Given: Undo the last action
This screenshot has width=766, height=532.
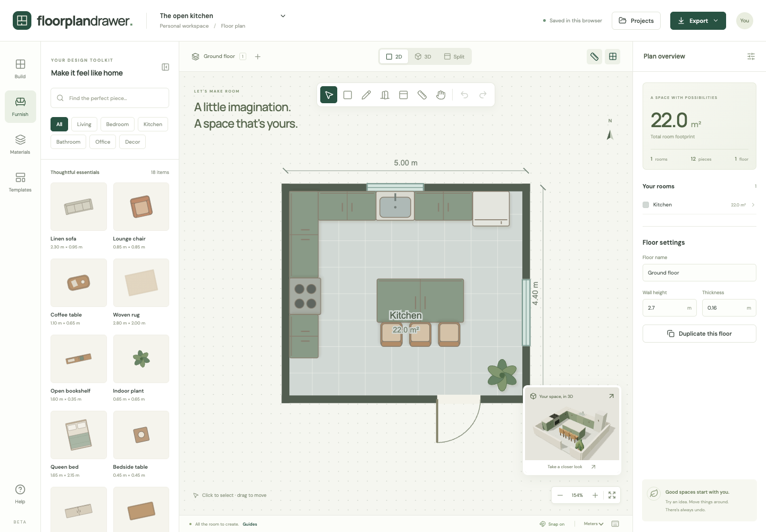Looking at the screenshot, I should coord(464,95).
